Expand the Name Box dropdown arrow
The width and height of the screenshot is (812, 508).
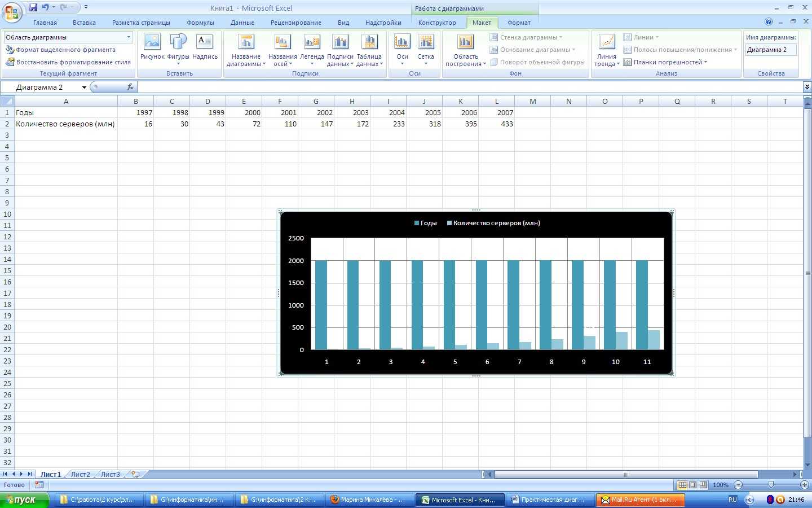pyautogui.click(x=84, y=87)
